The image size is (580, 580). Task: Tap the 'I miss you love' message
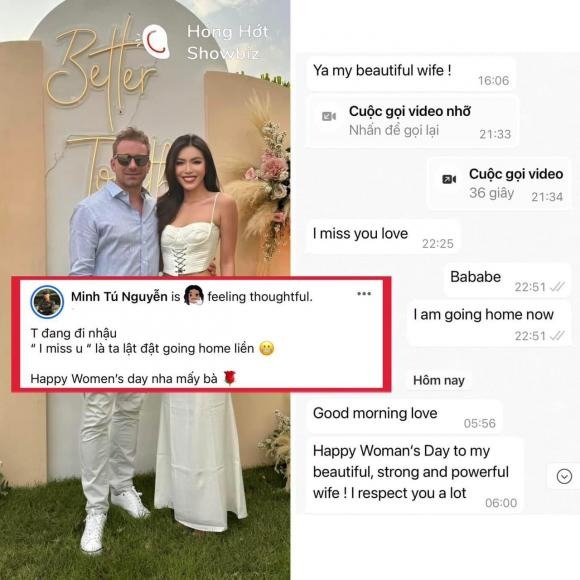[383, 236]
